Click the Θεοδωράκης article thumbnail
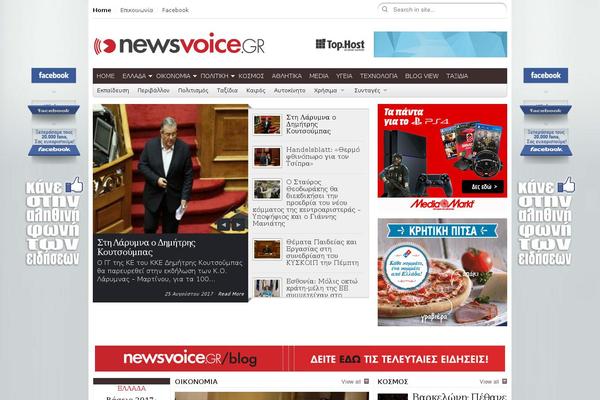600x400 pixels. (x=267, y=189)
